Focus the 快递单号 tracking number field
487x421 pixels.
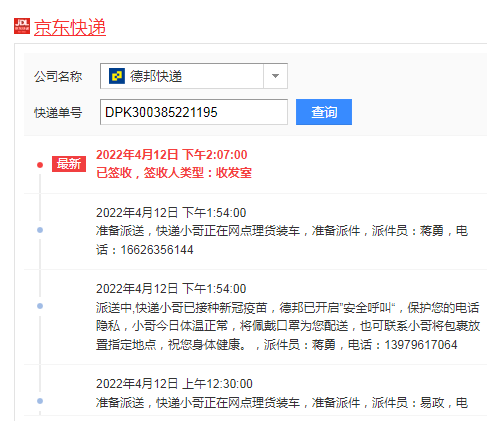pos(194,112)
